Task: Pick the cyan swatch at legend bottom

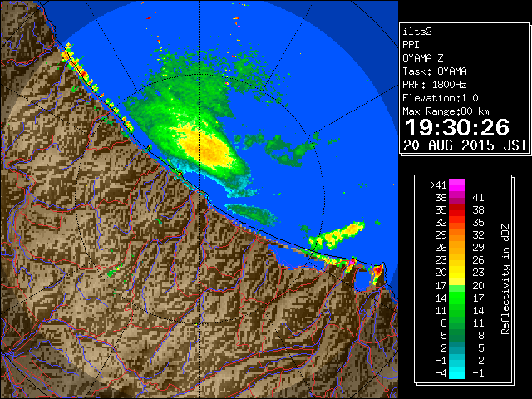Action: click(457, 372)
